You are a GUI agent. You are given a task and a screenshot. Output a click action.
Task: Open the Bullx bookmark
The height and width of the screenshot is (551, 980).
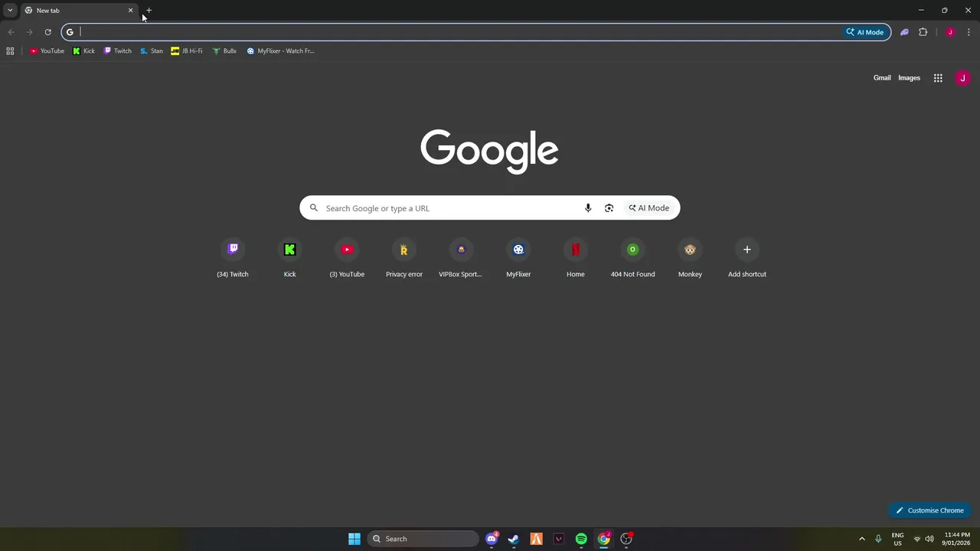pyautogui.click(x=224, y=51)
